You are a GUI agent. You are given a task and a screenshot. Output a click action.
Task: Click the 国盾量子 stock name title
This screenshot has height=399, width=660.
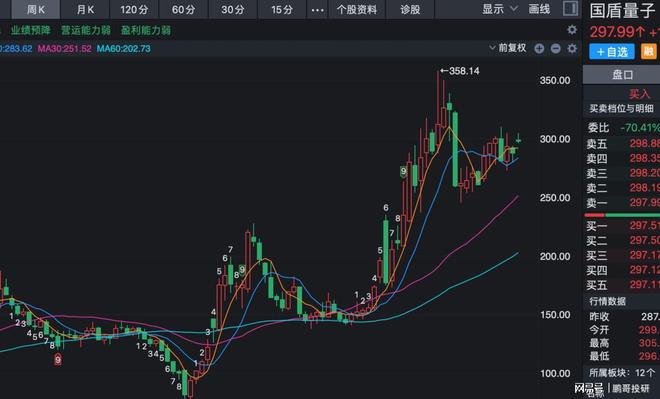tap(622, 11)
